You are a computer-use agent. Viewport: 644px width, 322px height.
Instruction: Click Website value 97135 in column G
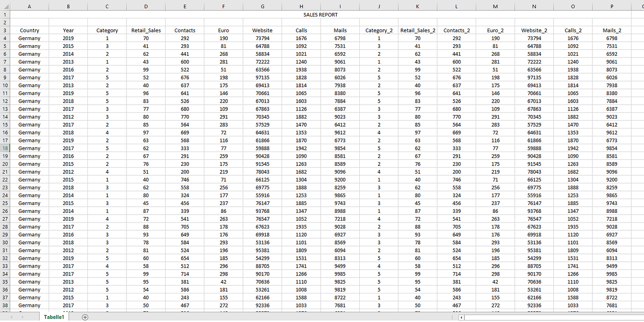pyautogui.click(x=262, y=77)
